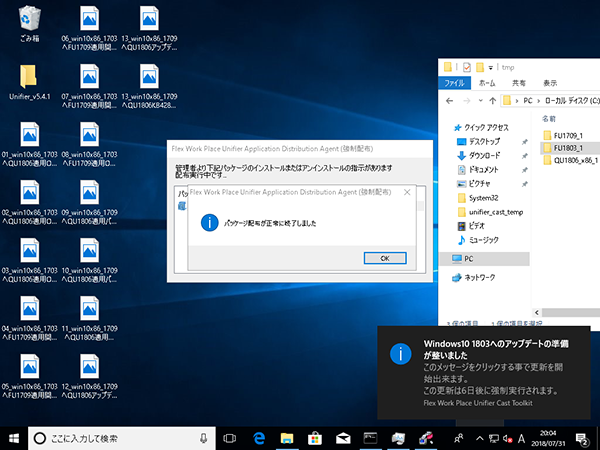600x450 pixels.
Task: Open System32 in navigation pane
Action: [478, 198]
